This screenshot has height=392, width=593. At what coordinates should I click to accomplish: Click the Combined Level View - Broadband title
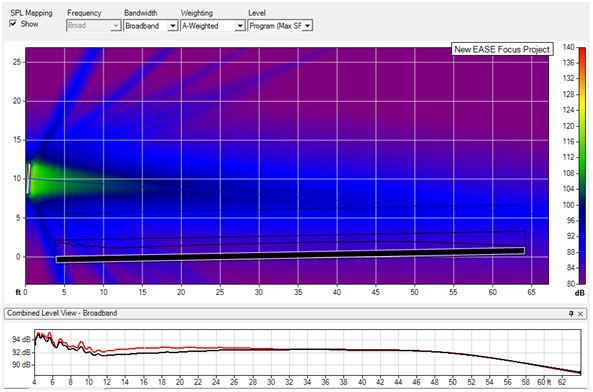(62, 313)
